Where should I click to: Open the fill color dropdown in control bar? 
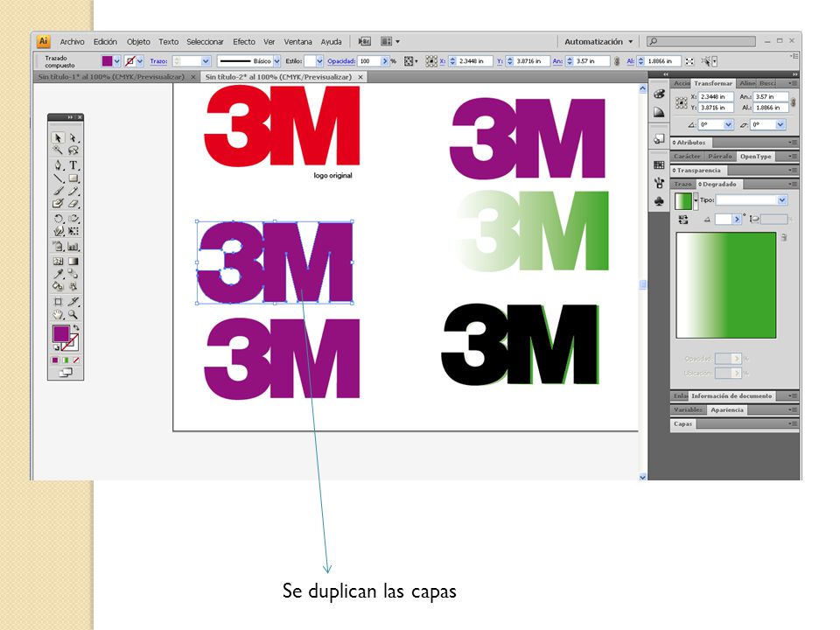pos(116,61)
